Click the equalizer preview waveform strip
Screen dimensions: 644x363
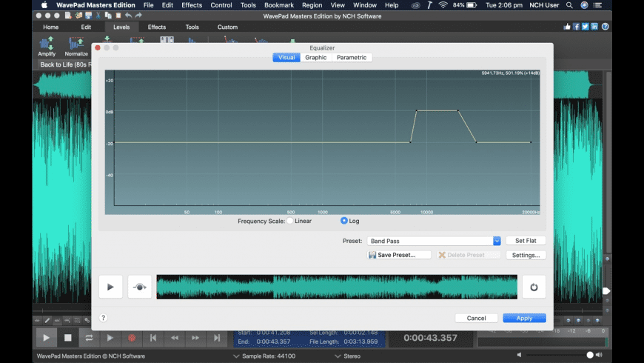tap(337, 287)
